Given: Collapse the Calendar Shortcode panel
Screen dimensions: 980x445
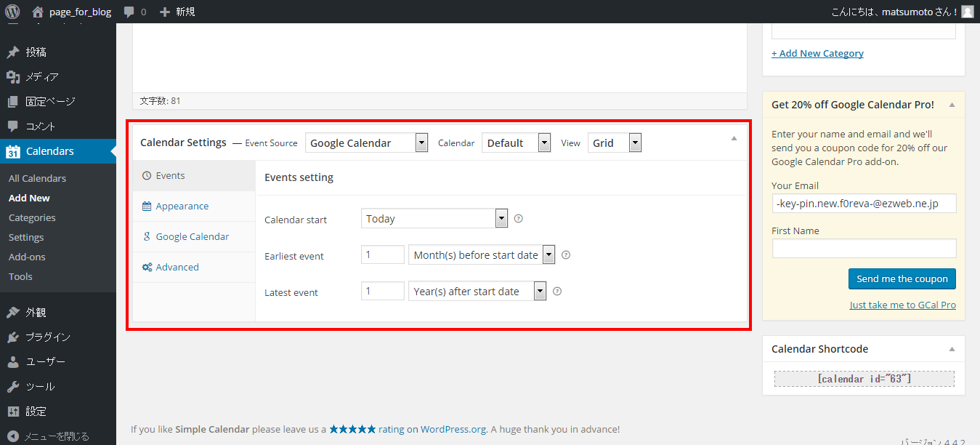Looking at the screenshot, I should coord(952,349).
